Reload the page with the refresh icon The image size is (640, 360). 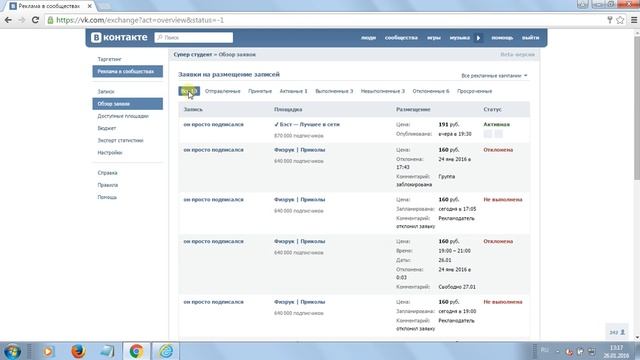36,20
